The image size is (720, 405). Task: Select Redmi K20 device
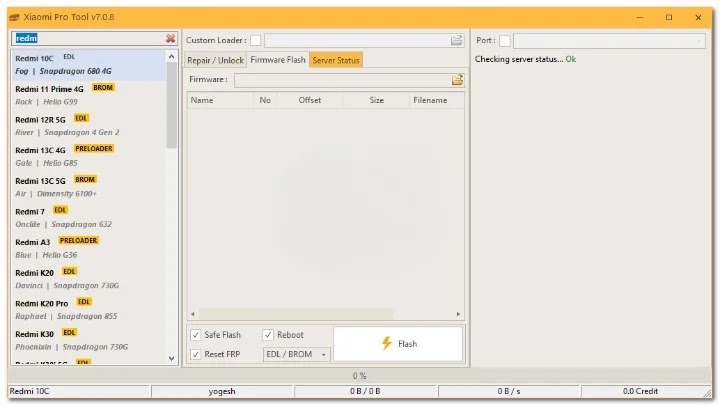pyautogui.click(x=89, y=279)
